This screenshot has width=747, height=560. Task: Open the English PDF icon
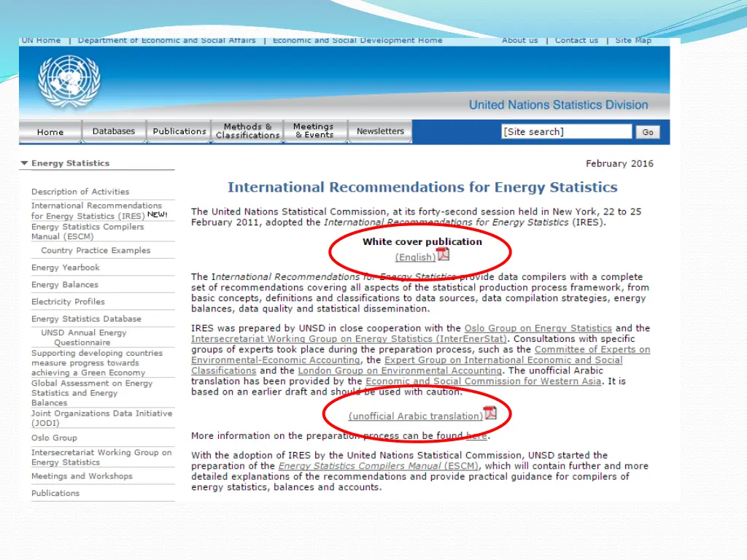pos(443,254)
